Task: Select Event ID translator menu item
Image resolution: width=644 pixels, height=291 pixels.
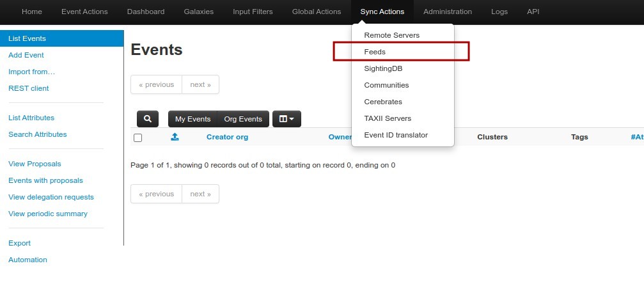Action: [396, 135]
